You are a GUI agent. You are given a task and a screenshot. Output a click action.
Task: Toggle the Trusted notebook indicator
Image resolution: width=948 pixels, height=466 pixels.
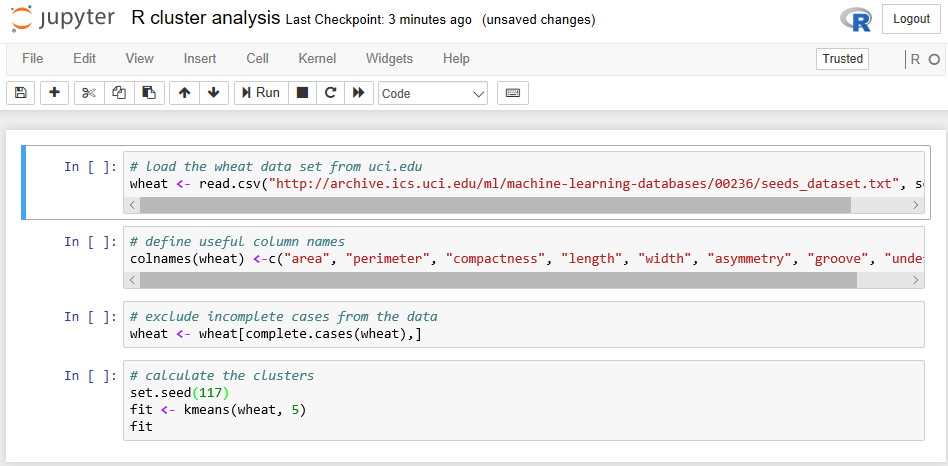(x=842, y=59)
